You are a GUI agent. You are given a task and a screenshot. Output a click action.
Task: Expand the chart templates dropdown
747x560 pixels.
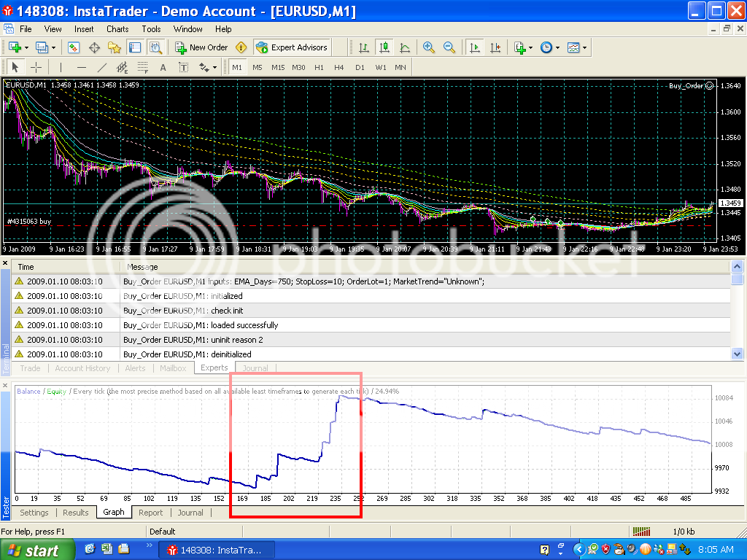coord(584,47)
